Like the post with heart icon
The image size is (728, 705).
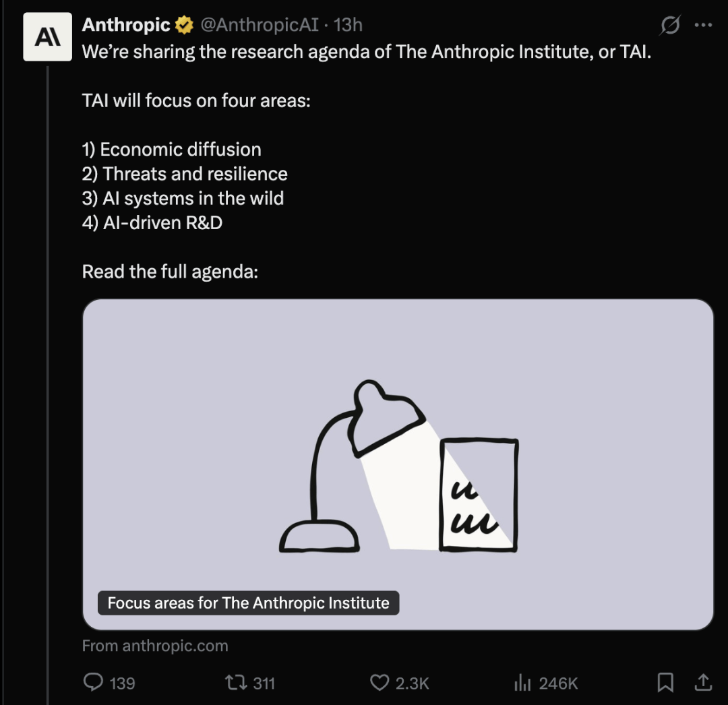[x=380, y=683]
